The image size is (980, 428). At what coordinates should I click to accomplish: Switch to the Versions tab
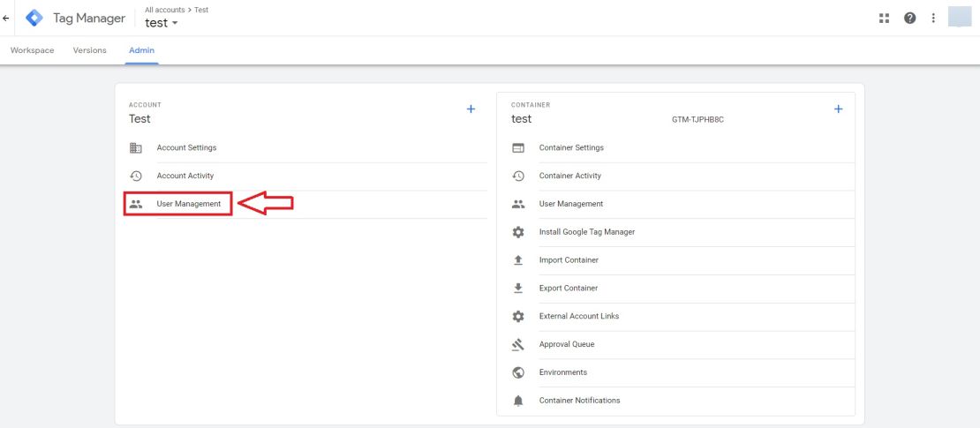click(89, 50)
